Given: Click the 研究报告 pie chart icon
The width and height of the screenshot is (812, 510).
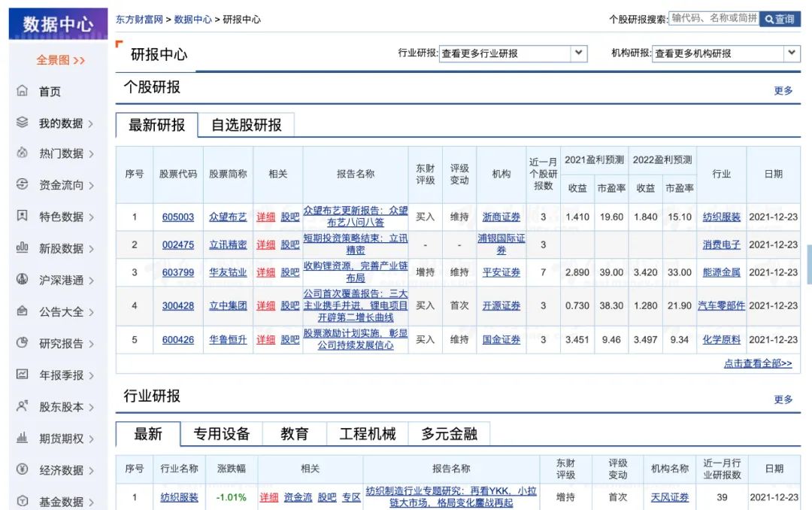Looking at the screenshot, I should (x=23, y=342).
